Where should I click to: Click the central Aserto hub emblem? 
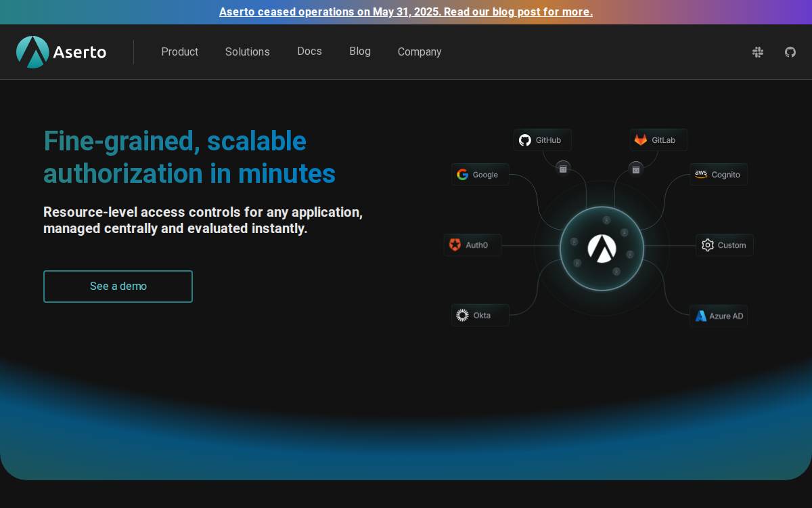click(x=602, y=249)
